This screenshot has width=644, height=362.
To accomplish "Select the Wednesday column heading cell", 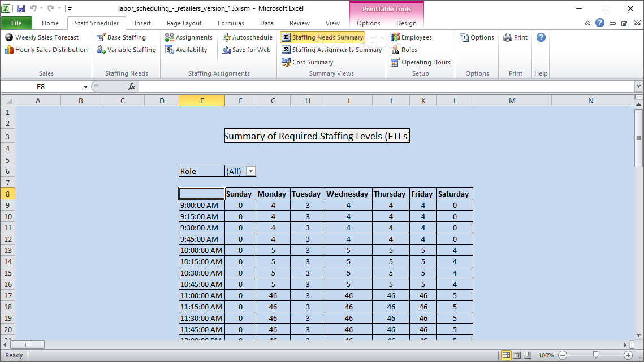I will [348, 194].
